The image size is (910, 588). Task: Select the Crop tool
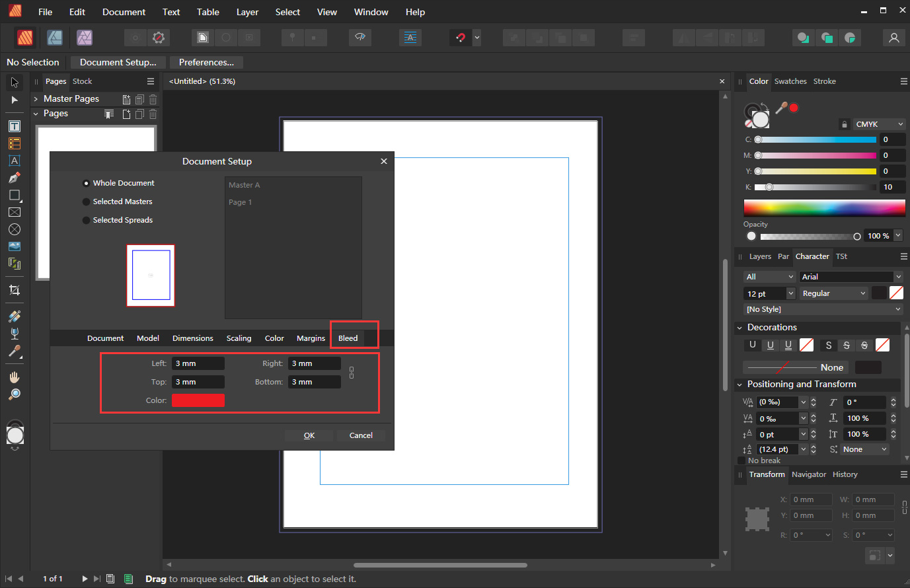(15, 290)
